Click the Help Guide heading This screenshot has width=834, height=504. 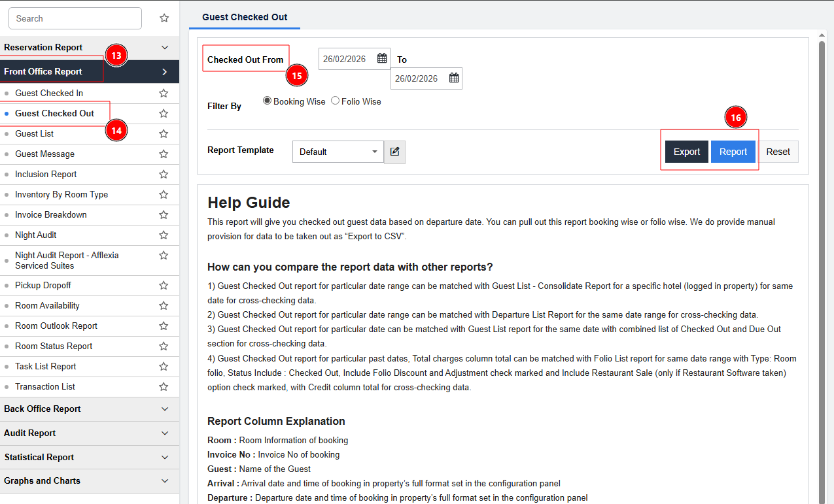(249, 203)
